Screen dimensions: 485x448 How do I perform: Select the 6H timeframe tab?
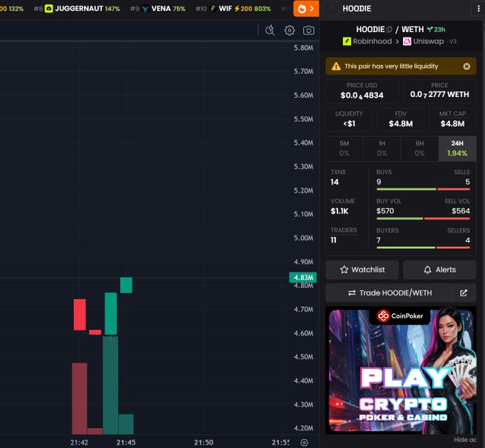(419, 148)
